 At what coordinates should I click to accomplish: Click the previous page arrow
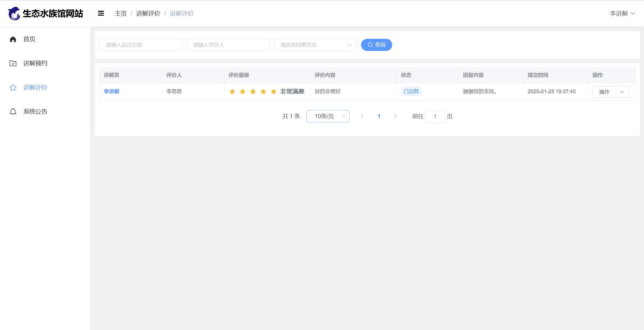tap(362, 116)
